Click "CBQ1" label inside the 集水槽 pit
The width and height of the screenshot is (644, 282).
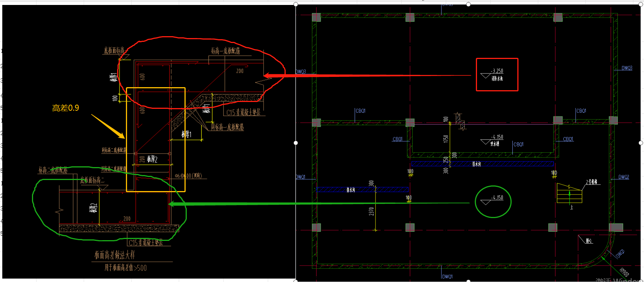click(x=518, y=144)
